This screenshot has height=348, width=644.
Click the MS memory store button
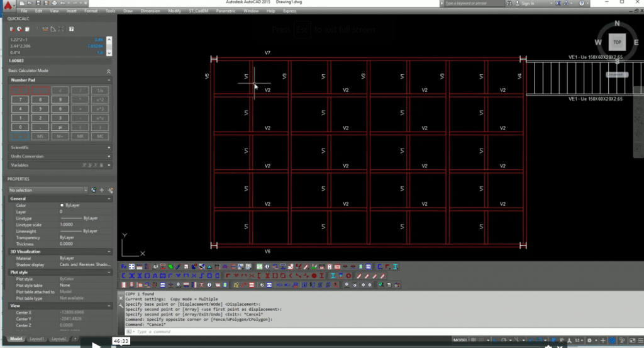point(40,136)
